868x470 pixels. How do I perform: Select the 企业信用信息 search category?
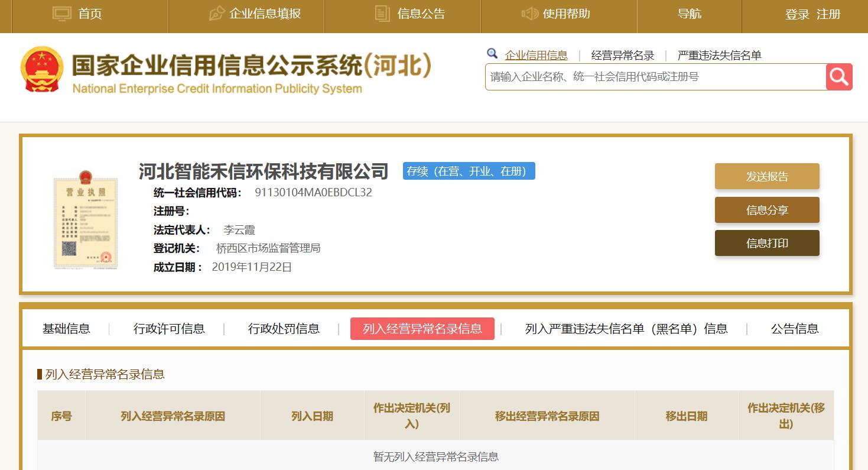pyautogui.click(x=536, y=55)
